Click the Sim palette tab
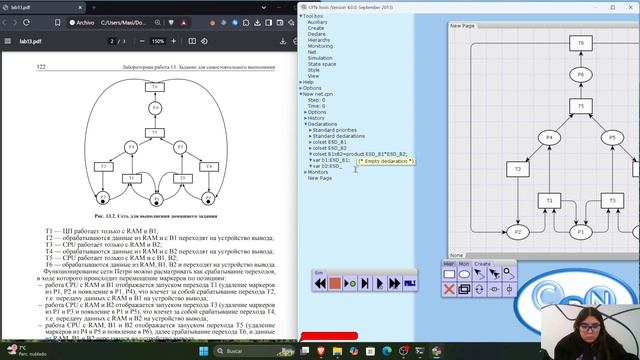 [x=319, y=273]
